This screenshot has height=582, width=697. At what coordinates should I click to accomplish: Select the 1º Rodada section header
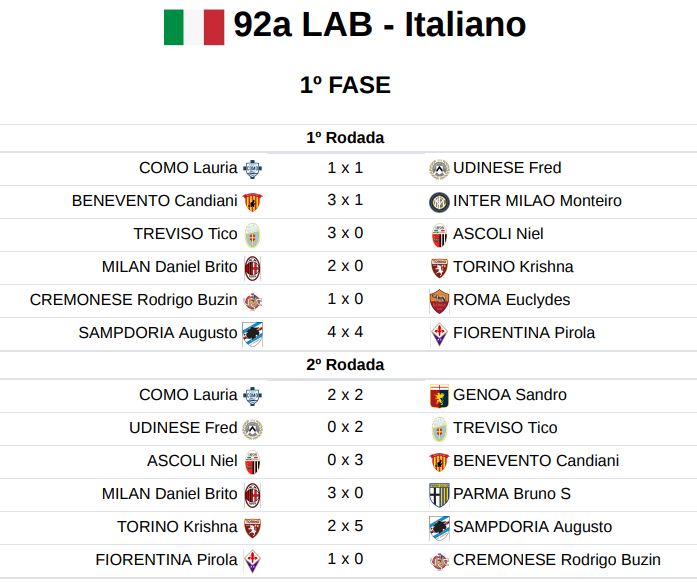(x=345, y=138)
